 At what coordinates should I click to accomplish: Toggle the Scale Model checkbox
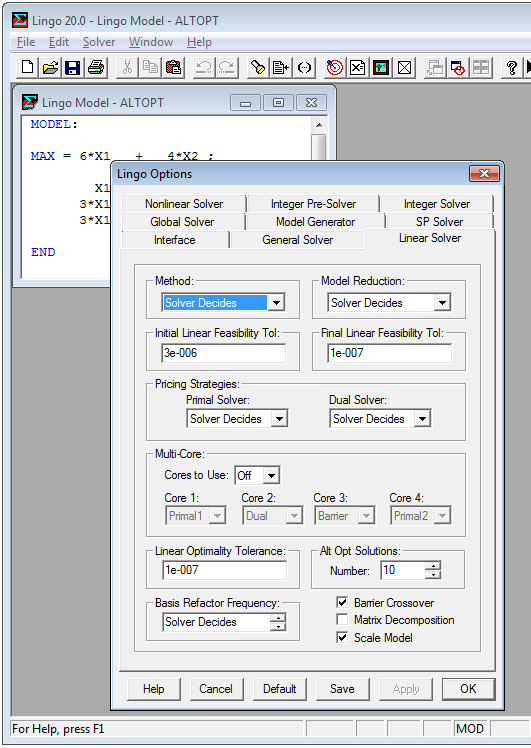(342, 637)
